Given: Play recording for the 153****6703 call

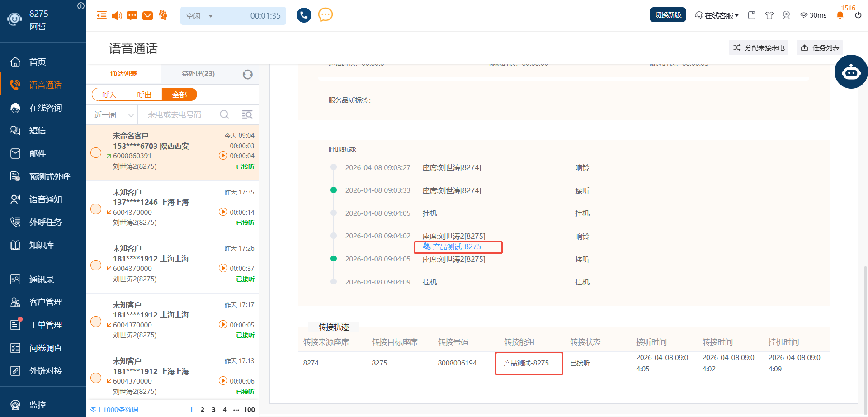Looking at the screenshot, I should pyautogui.click(x=223, y=156).
